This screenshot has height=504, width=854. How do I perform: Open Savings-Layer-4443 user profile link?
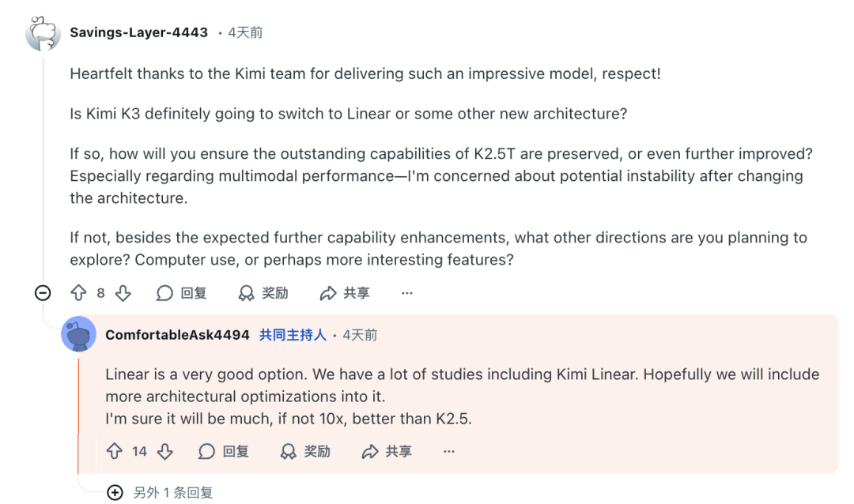tap(138, 32)
